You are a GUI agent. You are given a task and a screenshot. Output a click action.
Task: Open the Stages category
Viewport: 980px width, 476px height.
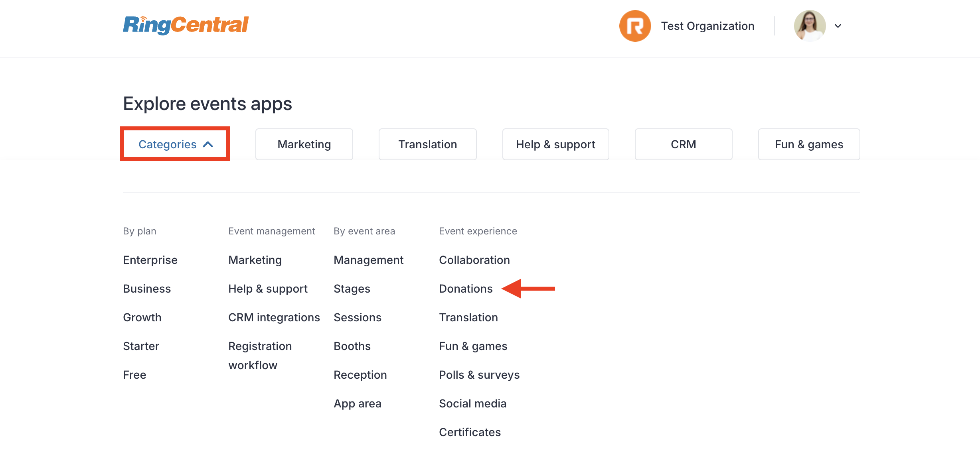(352, 289)
